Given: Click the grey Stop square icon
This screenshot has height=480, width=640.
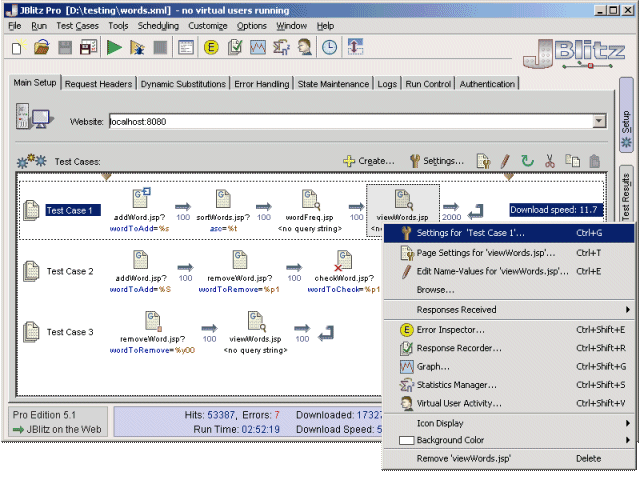Looking at the screenshot, I should point(160,48).
